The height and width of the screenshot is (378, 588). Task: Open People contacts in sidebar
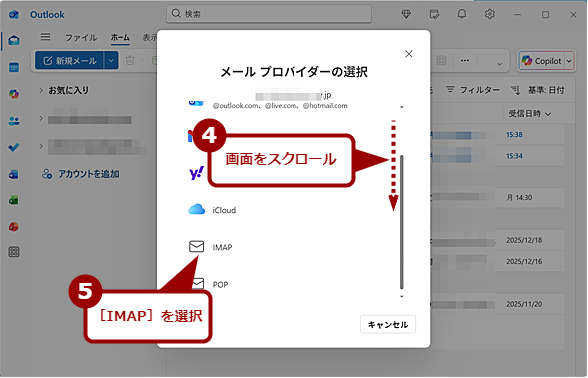pos(14,121)
